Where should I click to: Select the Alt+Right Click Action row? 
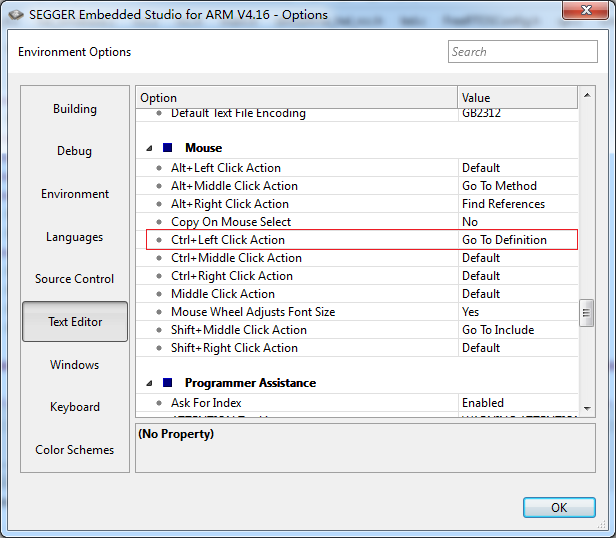357,204
